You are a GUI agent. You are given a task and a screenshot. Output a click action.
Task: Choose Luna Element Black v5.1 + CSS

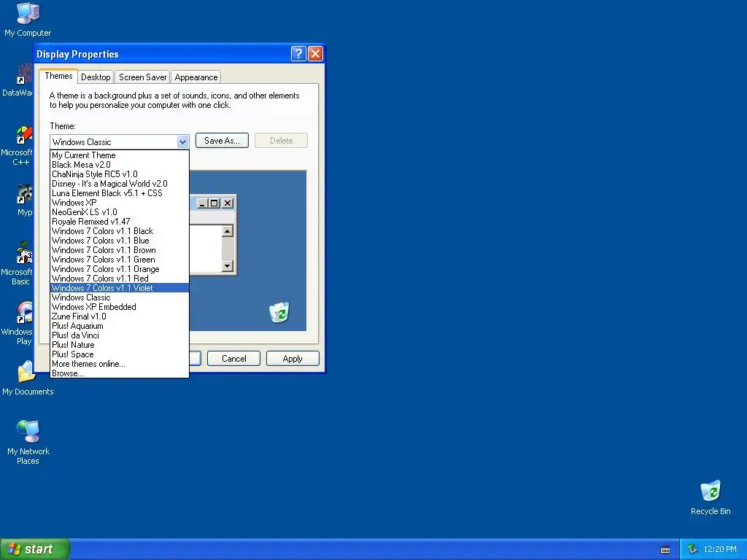120,193
